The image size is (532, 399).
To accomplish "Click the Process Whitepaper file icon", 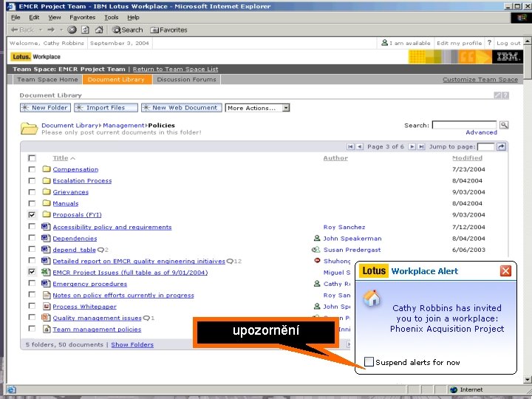I will 46,307.
